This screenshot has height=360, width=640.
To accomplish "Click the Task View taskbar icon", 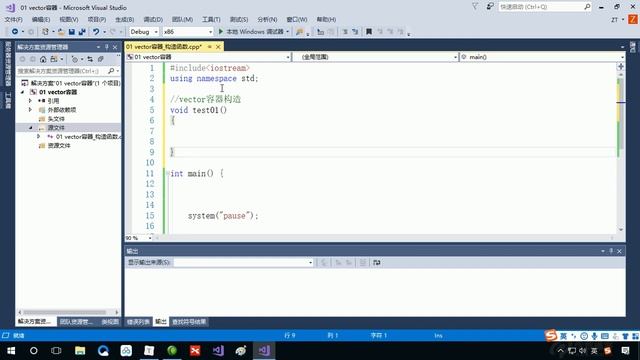I will click(56, 351).
